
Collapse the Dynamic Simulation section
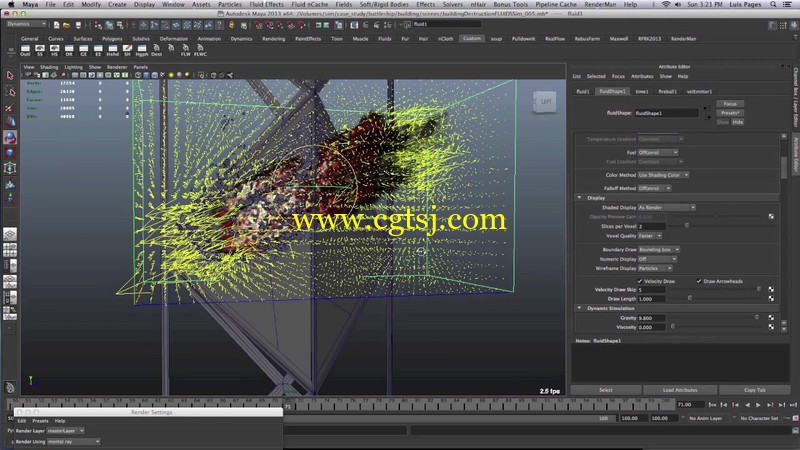click(580, 308)
